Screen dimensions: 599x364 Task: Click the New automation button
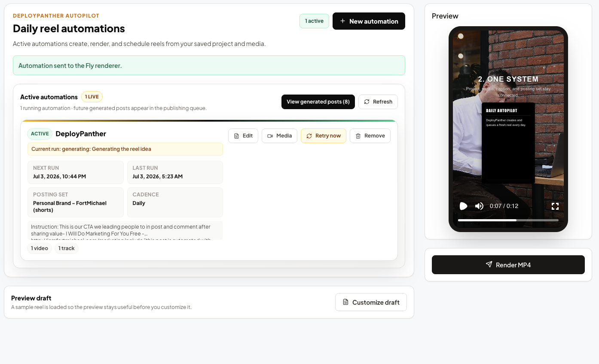[x=369, y=21]
